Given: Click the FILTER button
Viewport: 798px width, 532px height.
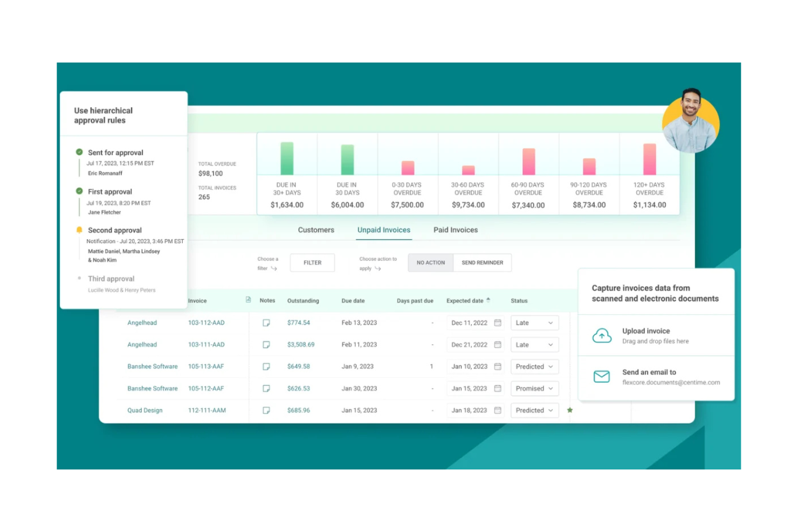Looking at the screenshot, I should (x=312, y=262).
